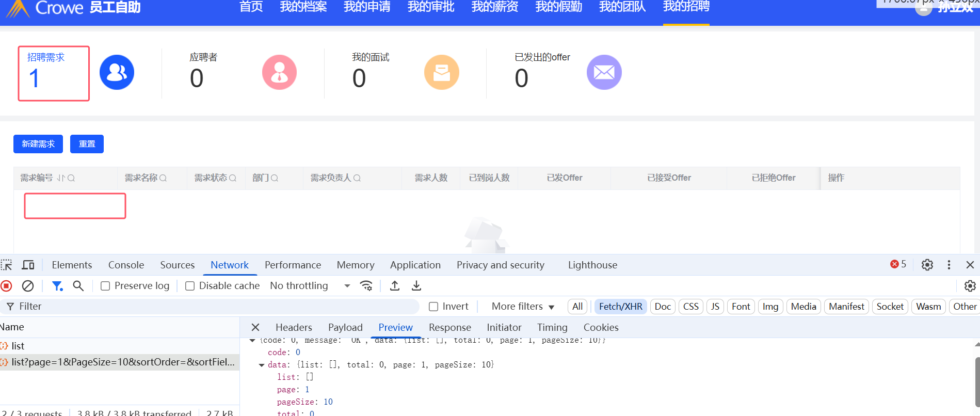Toggle the device toolbar icon
This screenshot has width=980, height=416.
[x=28, y=265]
